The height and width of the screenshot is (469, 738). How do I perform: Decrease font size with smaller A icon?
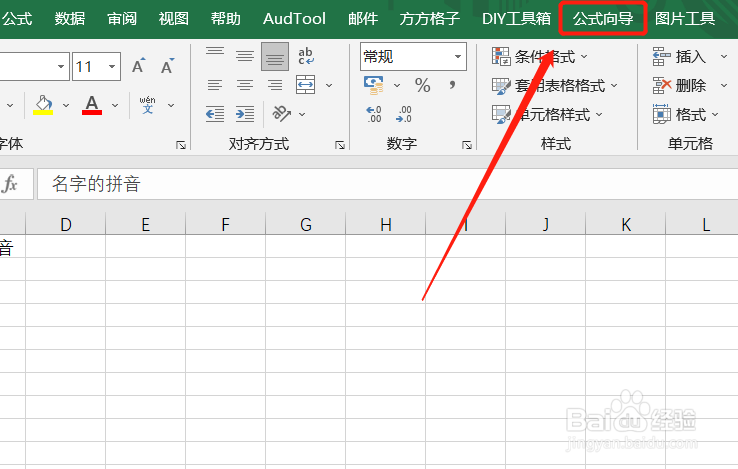[x=167, y=66]
